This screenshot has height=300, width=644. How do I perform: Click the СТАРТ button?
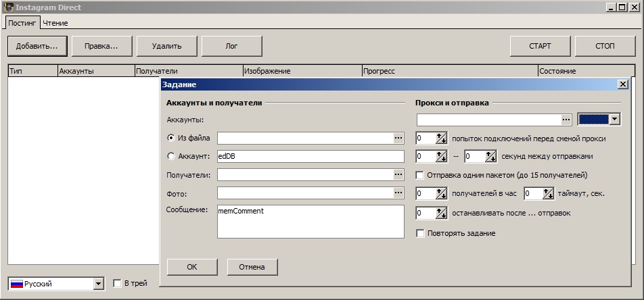click(x=540, y=46)
